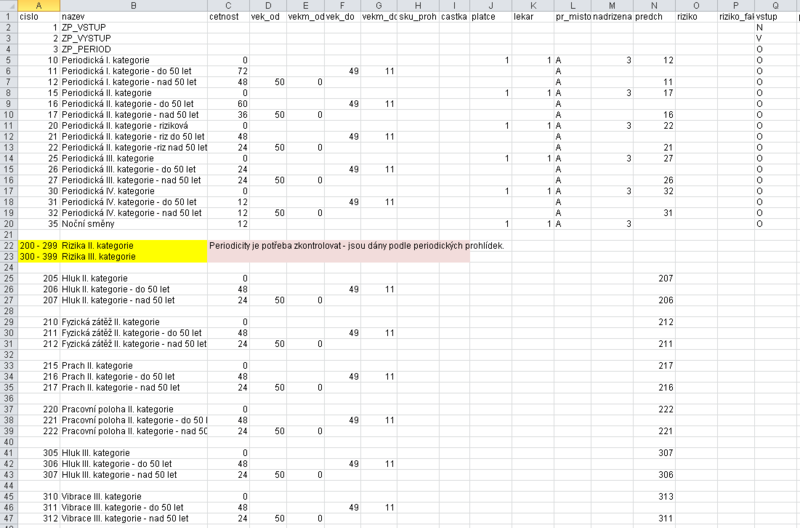Select row header 1
This screenshot has height=528, width=800.
pos(9,17)
